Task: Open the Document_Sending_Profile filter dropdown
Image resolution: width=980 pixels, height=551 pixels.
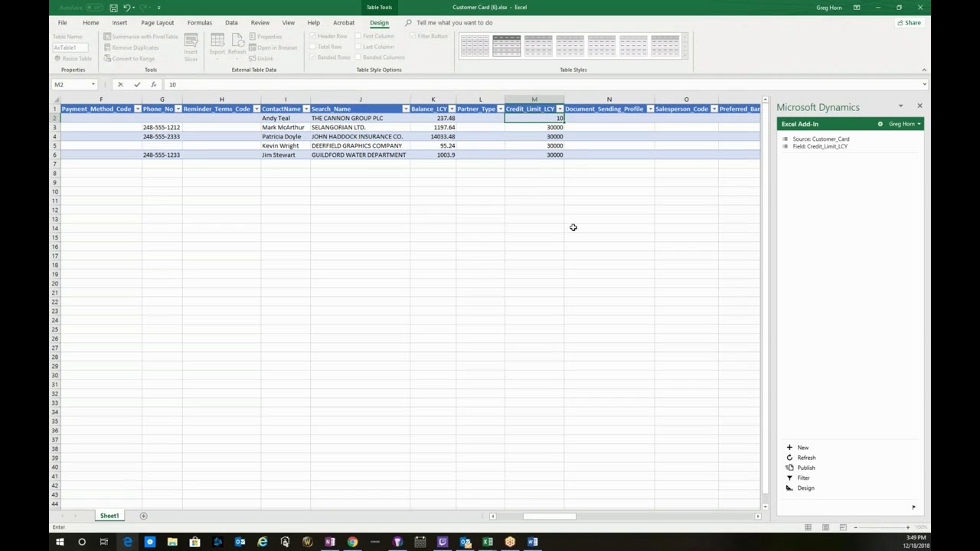Action: [x=650, y=109]
